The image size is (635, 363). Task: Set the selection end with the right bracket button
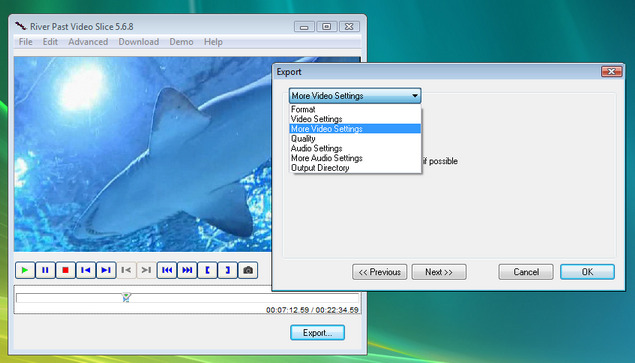tap(228, 270)
